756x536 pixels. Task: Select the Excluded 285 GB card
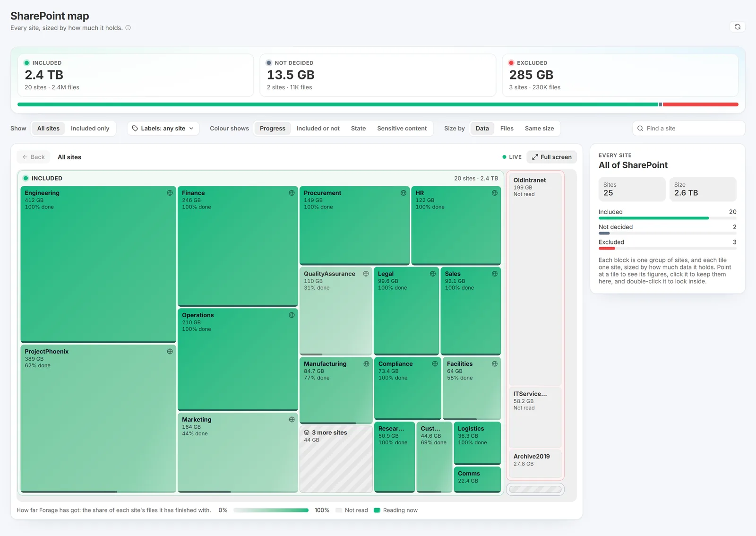click(620, 75)
